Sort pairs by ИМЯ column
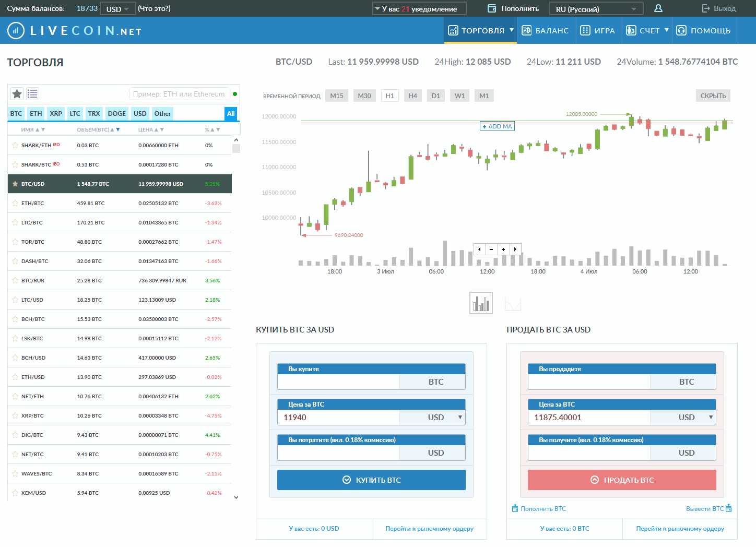756x547 pixels. click(33, 129)
